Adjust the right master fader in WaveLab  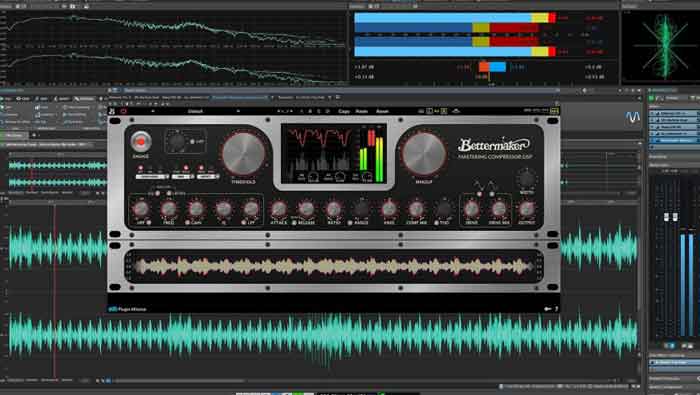(675, 217)
